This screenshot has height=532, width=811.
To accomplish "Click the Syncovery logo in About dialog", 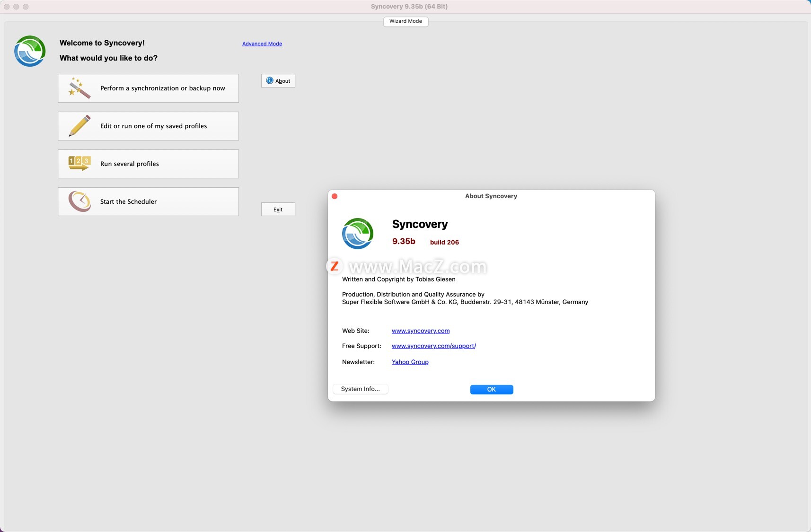I will [x=358, y=234].
